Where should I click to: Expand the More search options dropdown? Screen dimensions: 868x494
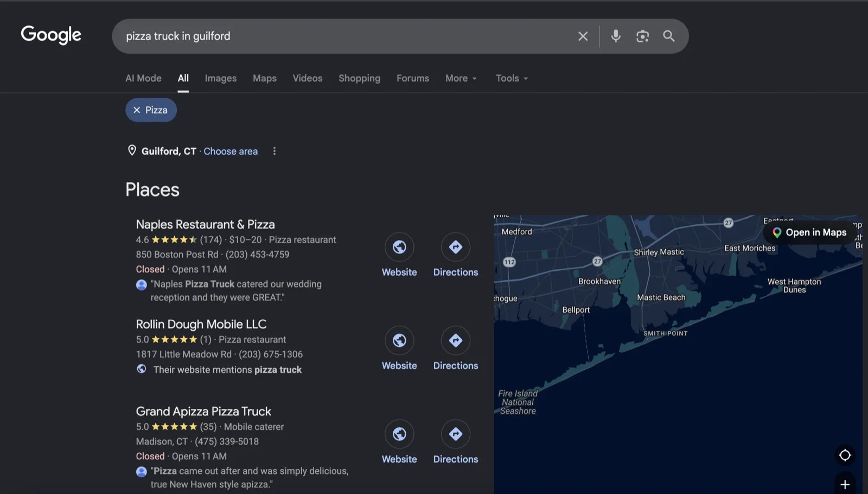tap(461, 78)
